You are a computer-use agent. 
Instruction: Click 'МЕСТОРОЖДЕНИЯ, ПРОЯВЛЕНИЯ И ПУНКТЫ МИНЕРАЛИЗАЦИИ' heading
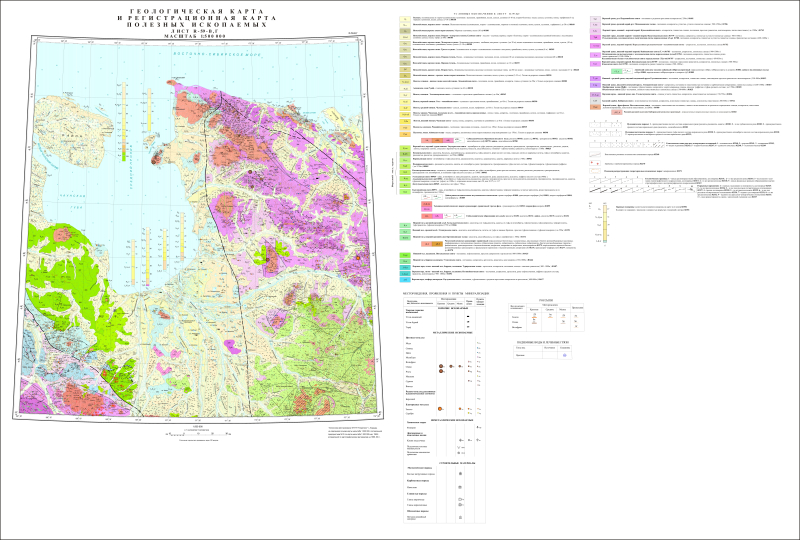click(x=446, y=291)
